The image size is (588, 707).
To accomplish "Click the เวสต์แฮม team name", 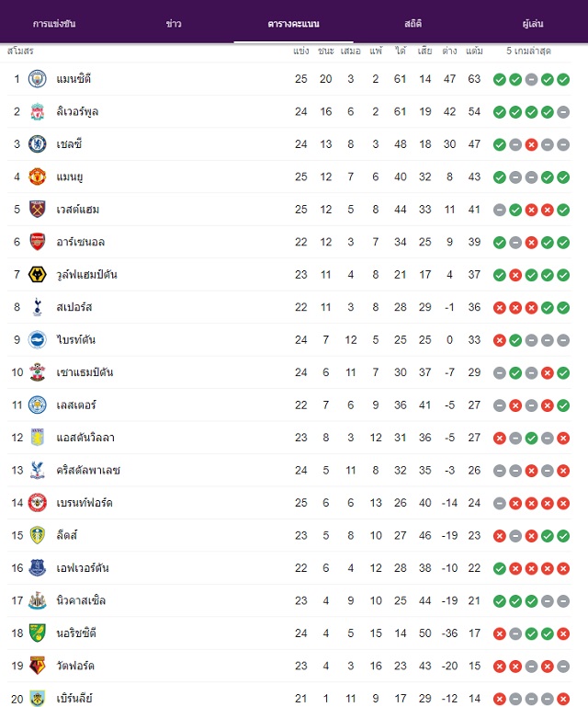I will 77,210.
